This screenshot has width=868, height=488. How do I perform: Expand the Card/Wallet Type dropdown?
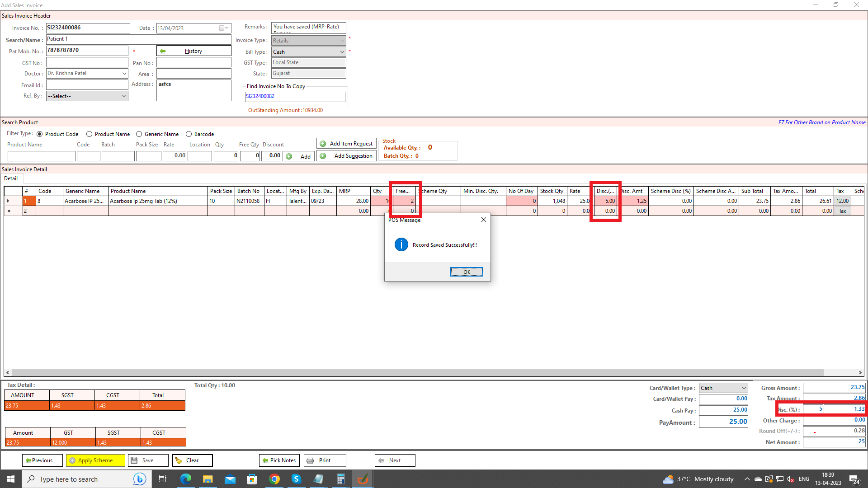point(744,388)
